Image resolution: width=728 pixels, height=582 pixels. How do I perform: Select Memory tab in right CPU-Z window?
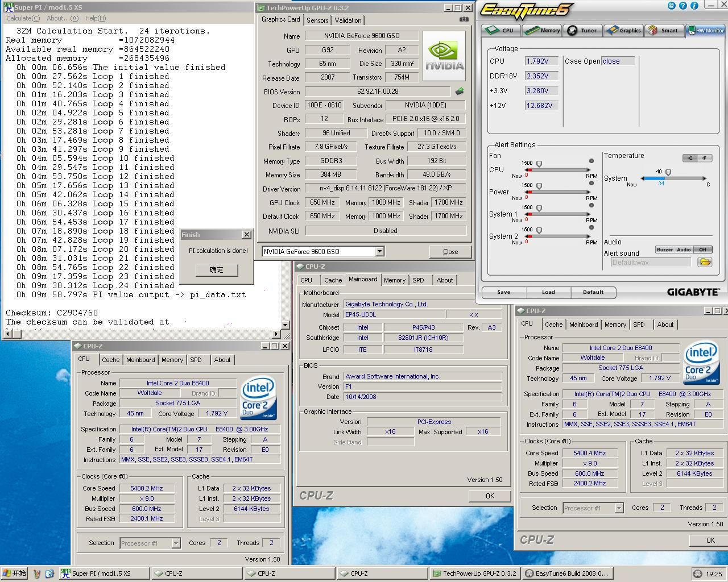[615, 325]
